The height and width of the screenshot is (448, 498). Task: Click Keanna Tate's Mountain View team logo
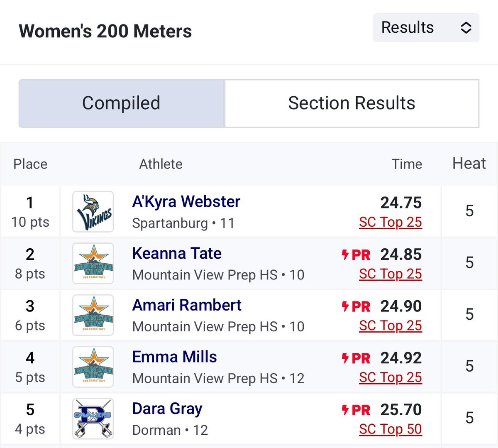(93, 263)
